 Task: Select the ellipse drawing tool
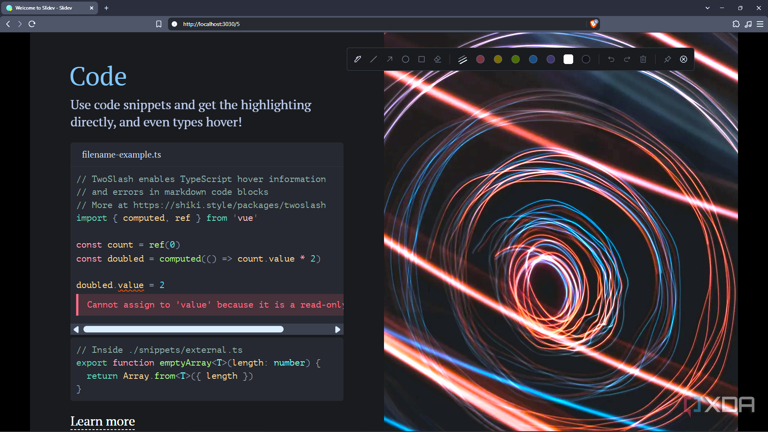click(406, 59)
